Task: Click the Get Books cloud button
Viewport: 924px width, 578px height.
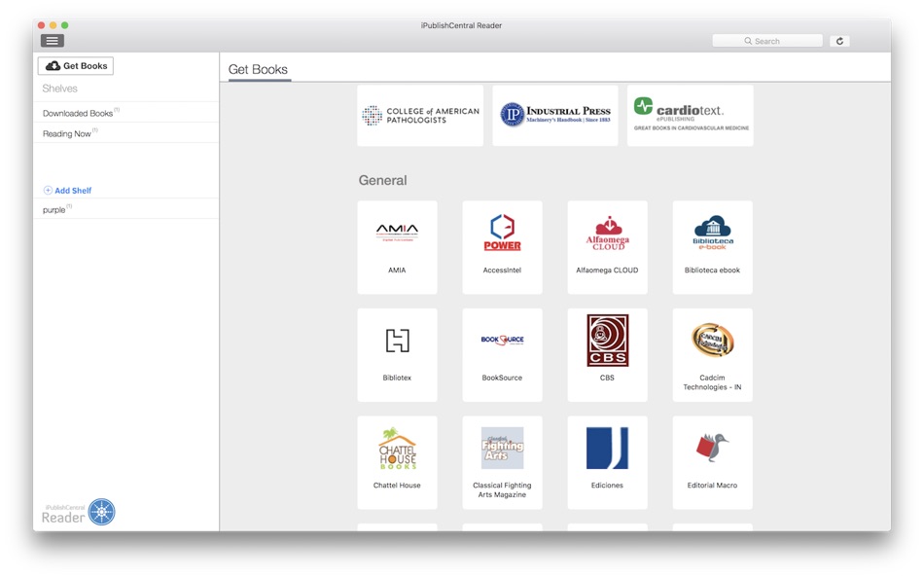Action: [76, 65]
